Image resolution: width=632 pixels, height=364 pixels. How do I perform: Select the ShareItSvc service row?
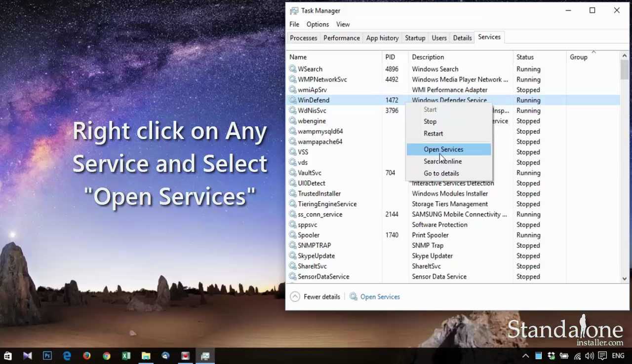click(453, 266)
